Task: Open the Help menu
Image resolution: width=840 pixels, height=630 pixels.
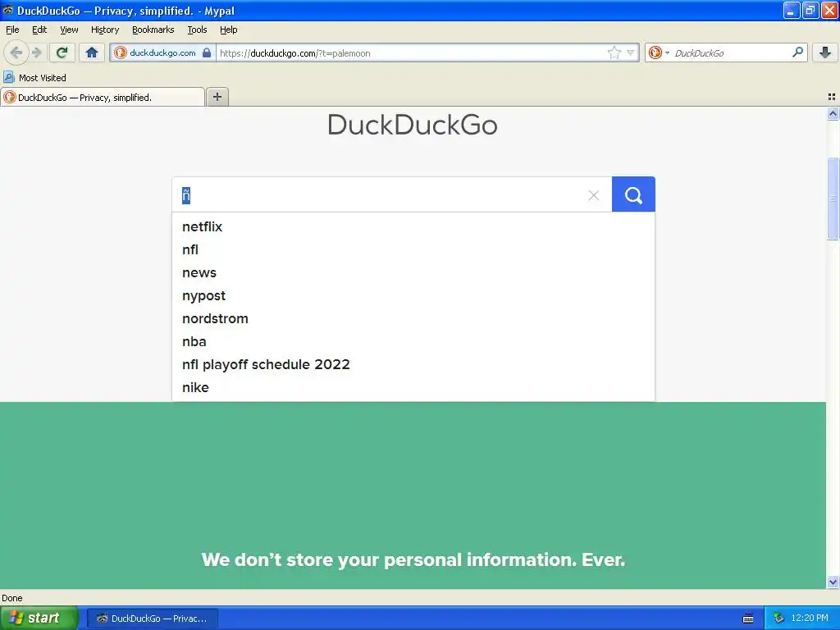Action: coord(229,30)
